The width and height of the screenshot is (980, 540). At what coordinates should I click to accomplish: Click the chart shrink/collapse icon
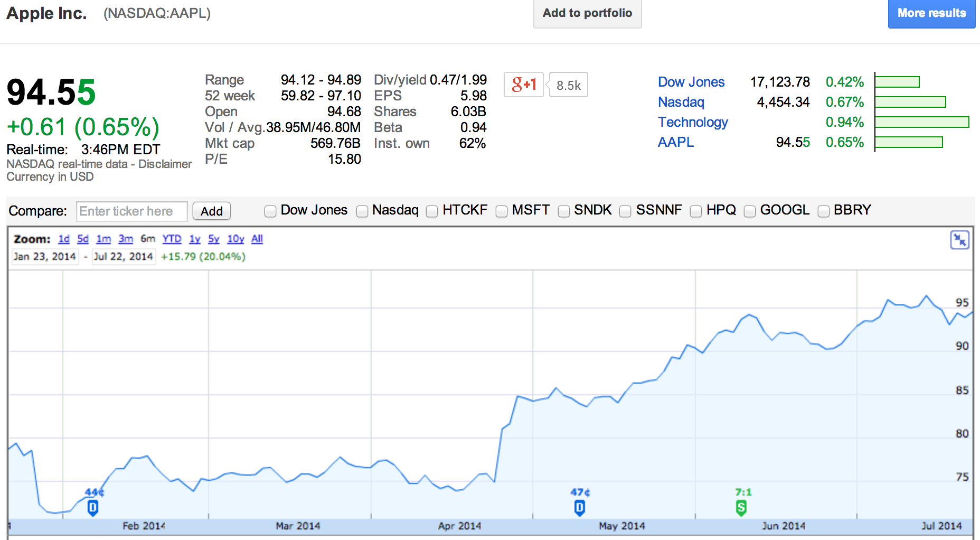(x=959, y=240)
